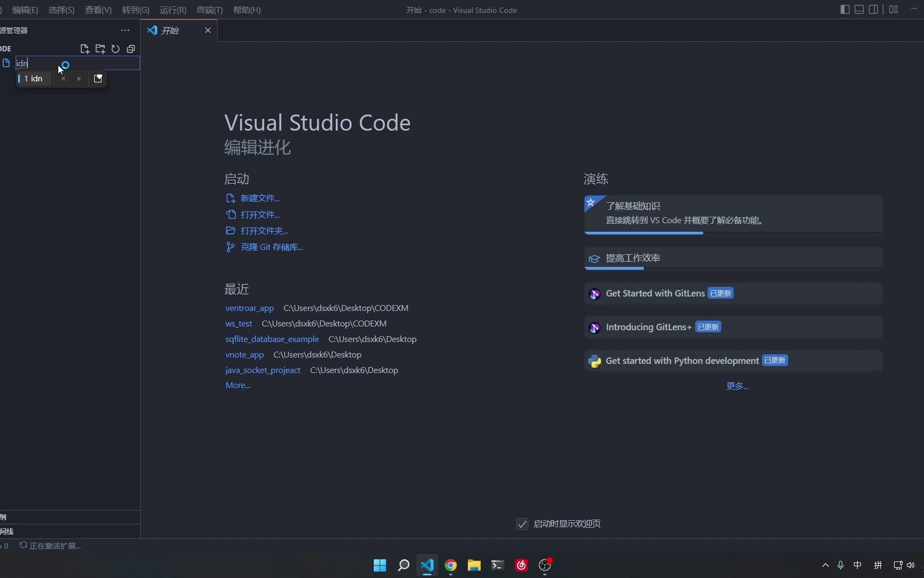
Task: Click the microphone tray icon
Action: coord(841,565)
